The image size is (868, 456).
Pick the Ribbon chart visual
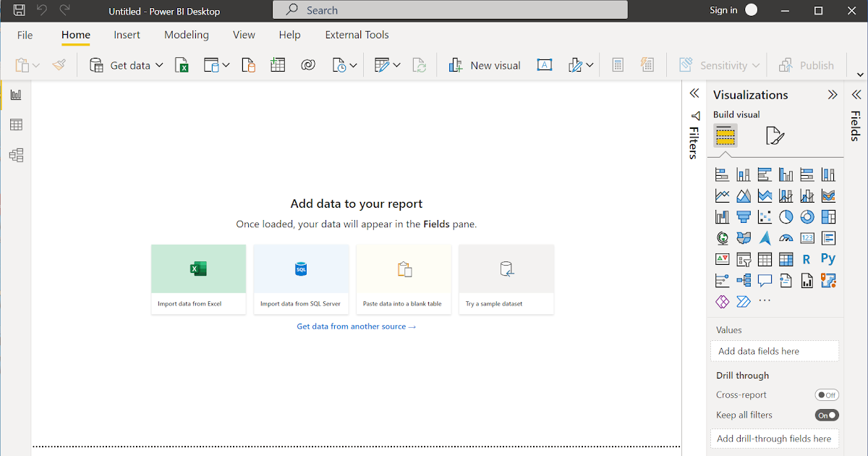[828, 196]
